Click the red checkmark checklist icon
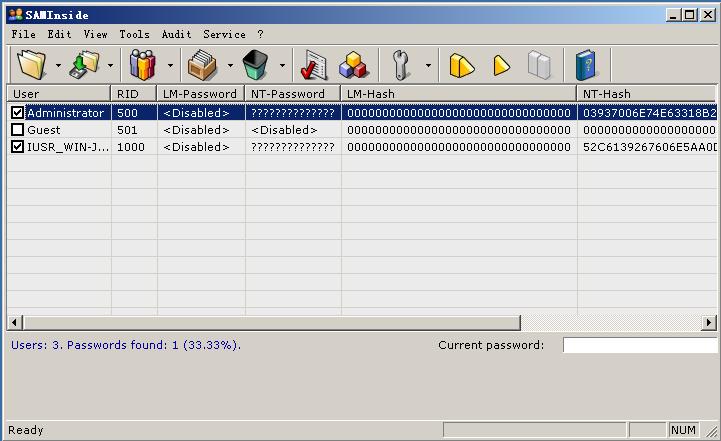Image resolution: width=721 pixels, height=441 pixels. [x=314, y=65]
